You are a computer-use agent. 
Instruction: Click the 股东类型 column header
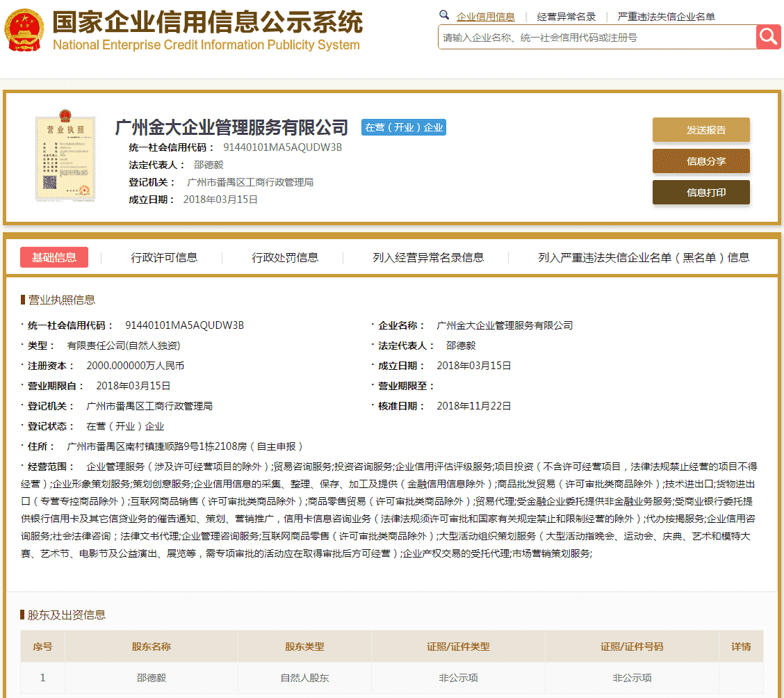304,647
